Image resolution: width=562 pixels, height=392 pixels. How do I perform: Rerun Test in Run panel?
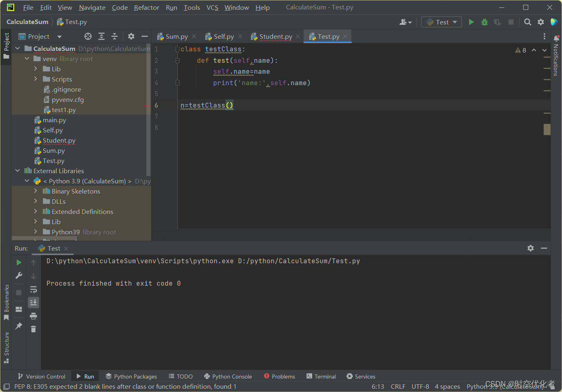[19, 262]
